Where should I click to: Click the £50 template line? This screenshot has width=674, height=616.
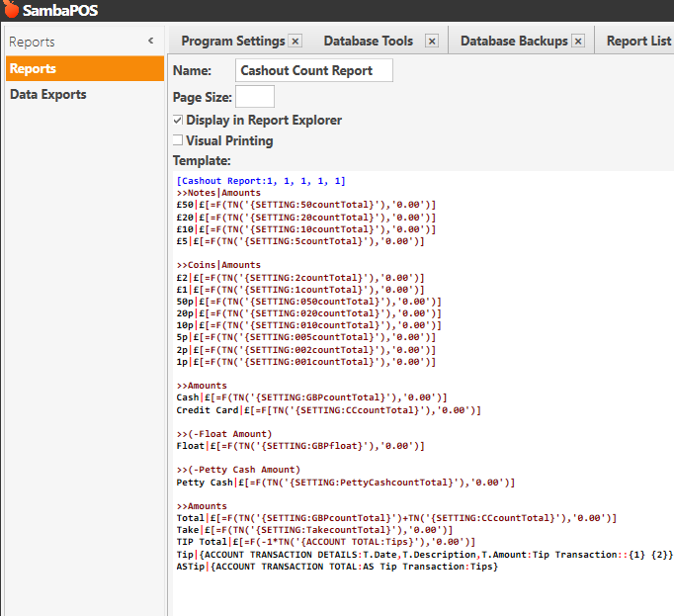(306, 205)
